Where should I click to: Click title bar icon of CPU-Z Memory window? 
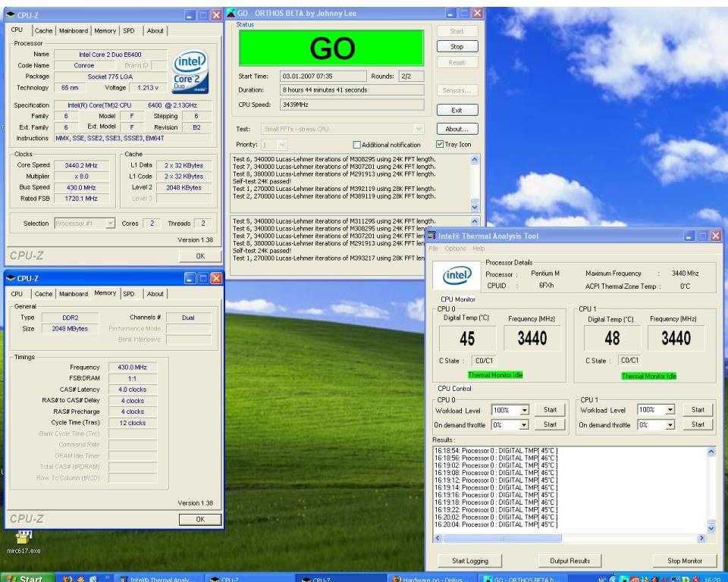tap(11, 278)
